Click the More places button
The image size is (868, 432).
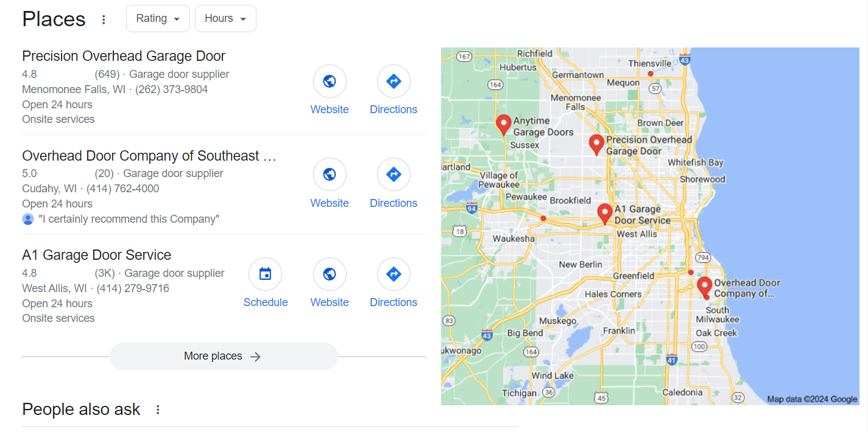point(224,356)
